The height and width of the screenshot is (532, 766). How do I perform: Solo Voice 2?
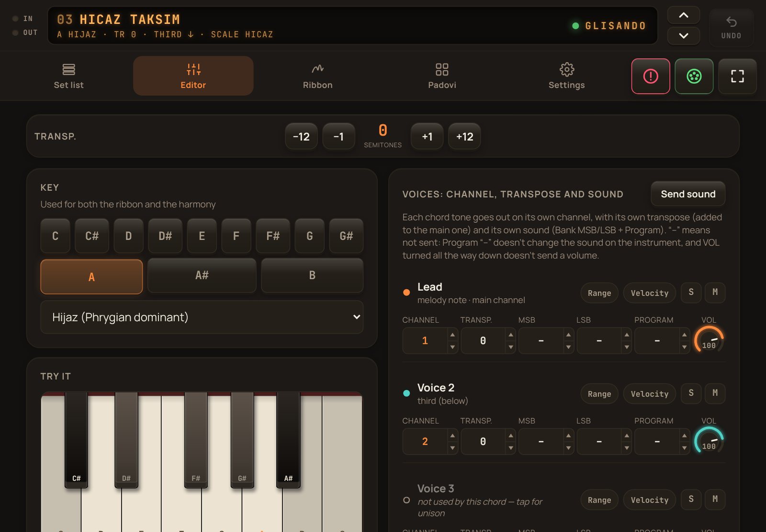click(x=691, y=393)
